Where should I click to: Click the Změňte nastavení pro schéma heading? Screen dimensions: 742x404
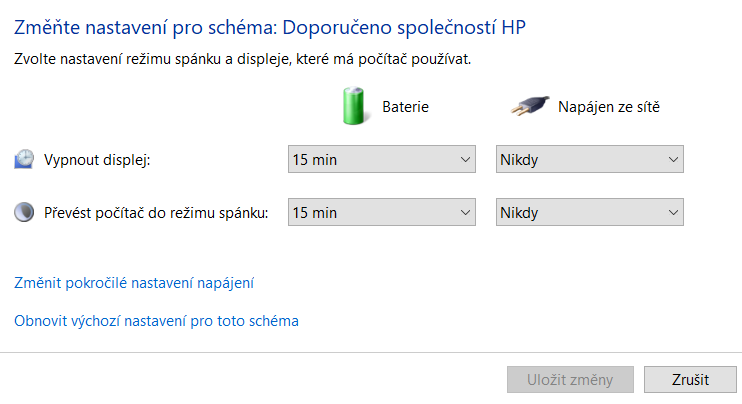270,27
